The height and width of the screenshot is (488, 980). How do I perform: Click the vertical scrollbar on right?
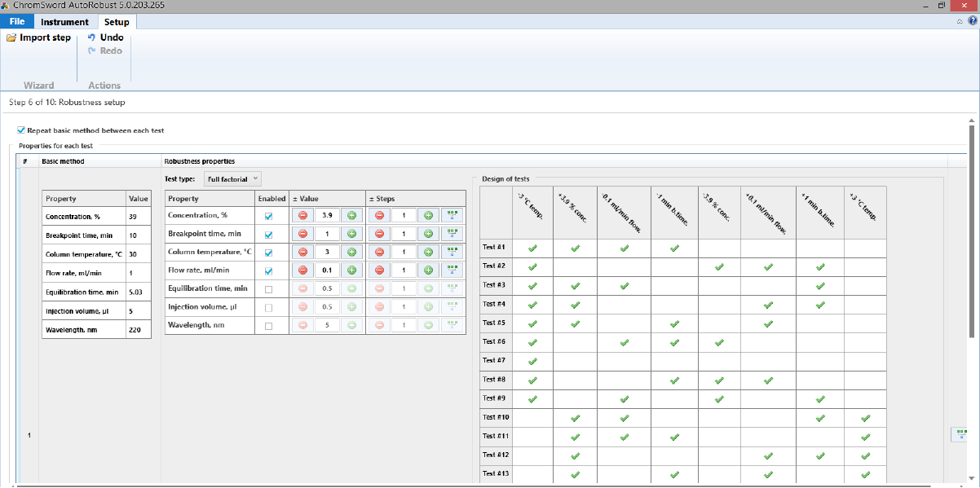971,228
